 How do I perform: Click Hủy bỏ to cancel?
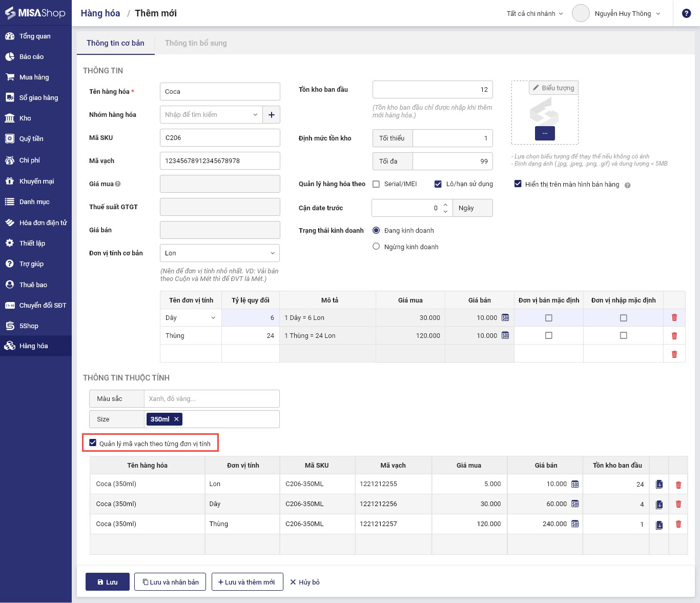(305, 582)
